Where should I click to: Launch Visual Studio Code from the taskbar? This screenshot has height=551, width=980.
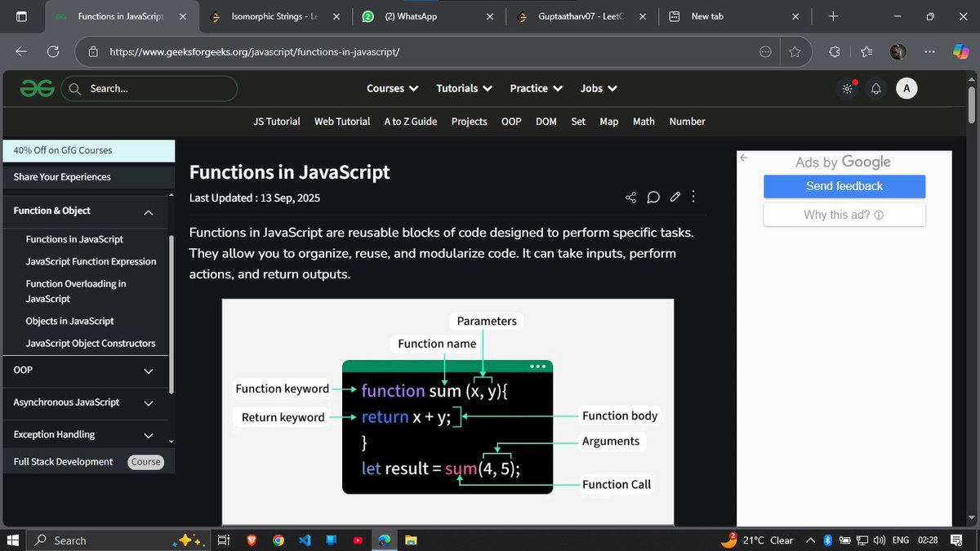tap(304, 540)
